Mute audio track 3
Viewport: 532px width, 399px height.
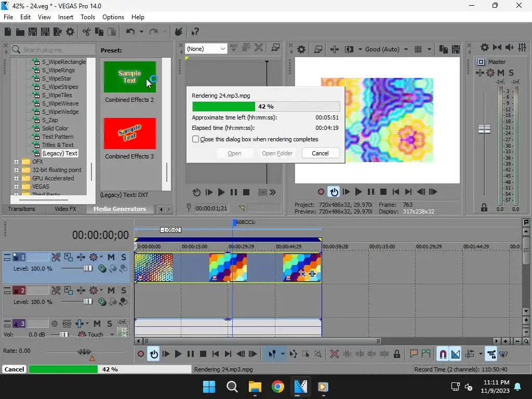(x=97, y=324)
